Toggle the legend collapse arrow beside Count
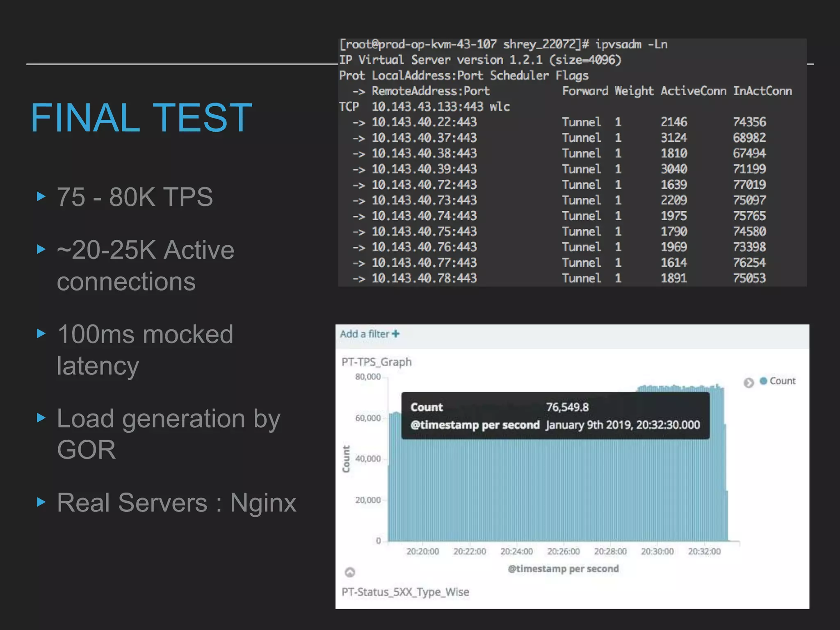The height and width of the screenshot is (630, 840). click(x=749, y=383)
